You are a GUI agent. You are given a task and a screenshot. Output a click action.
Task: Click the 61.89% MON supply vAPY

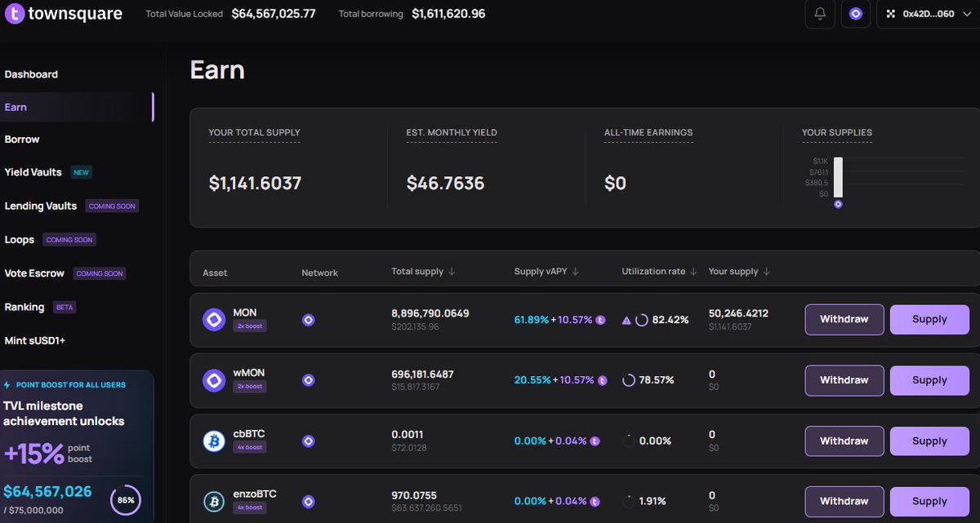click(x=532, y=320)
